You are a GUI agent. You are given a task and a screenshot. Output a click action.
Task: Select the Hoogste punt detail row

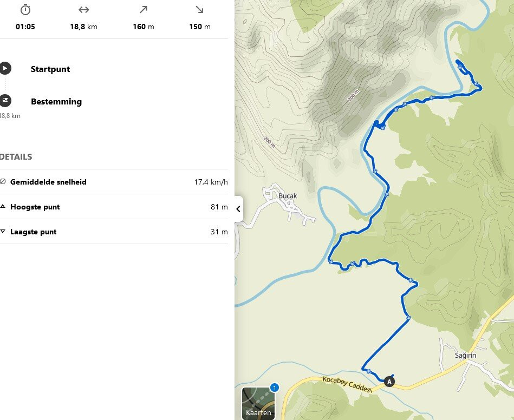(x=114, y=207)
